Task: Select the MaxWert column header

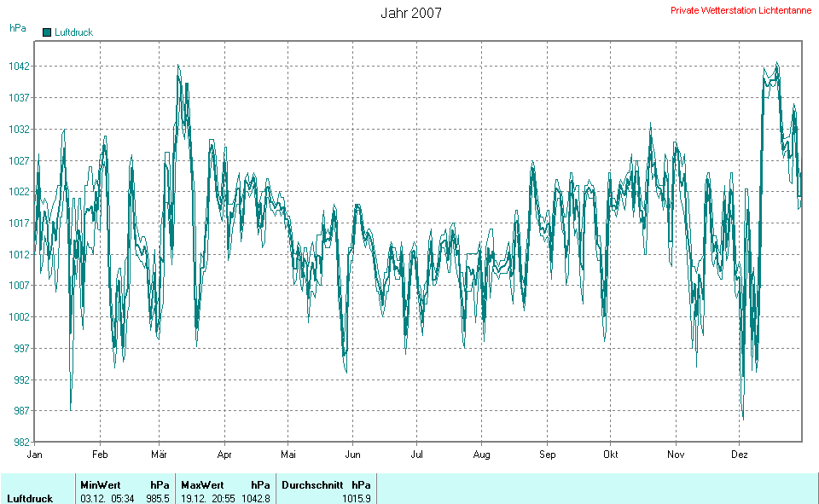Action: click(x=201, y=484)
